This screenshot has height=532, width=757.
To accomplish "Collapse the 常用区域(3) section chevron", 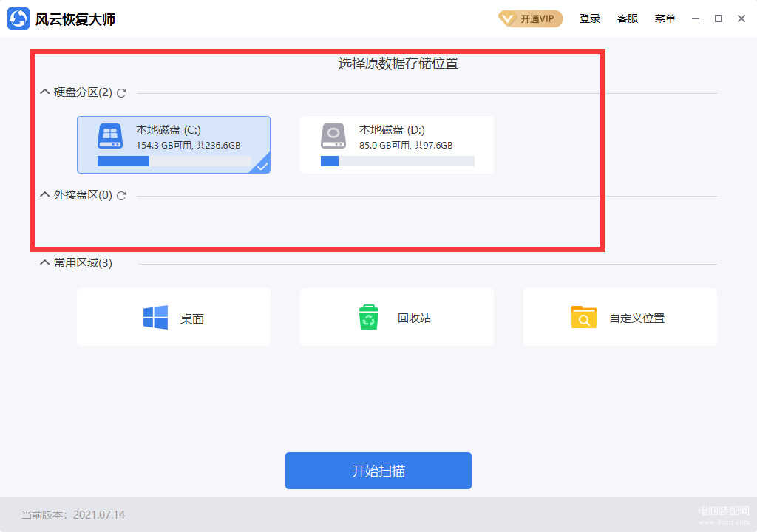I will tap(45, 262).
